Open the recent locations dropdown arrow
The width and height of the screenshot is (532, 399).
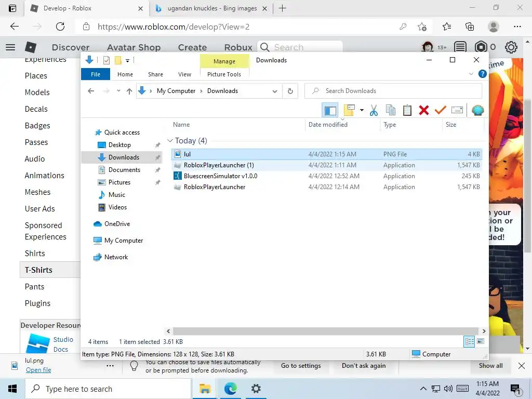(118, 91)
